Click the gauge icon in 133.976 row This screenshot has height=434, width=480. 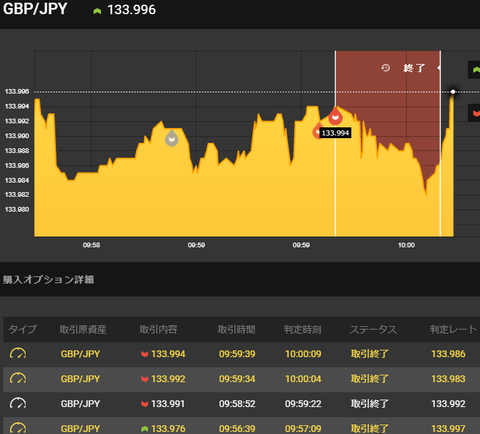pyautogui.click(x=18, y=428)
